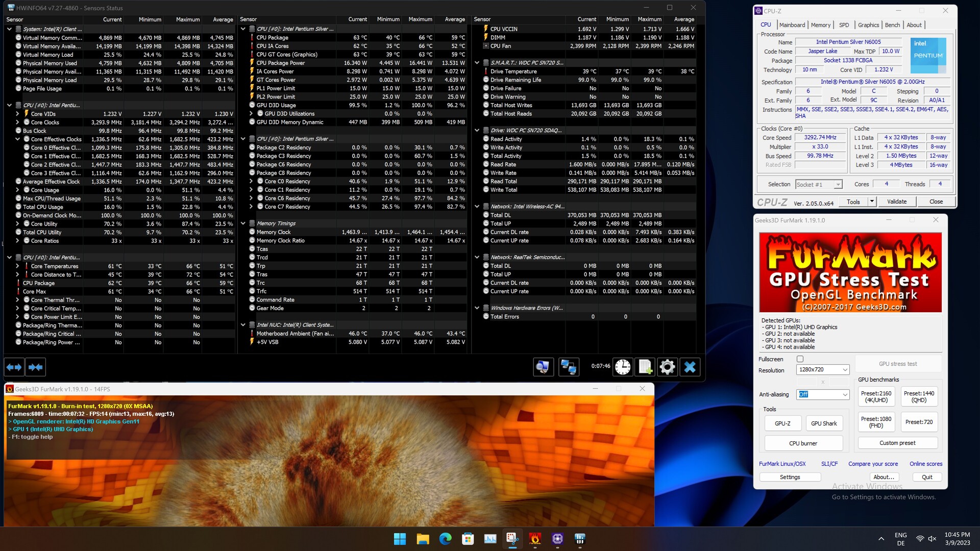The height and width of the screenshot is (551, 980).
Task: Click FurMark Custom preset button
Action: 897,443
